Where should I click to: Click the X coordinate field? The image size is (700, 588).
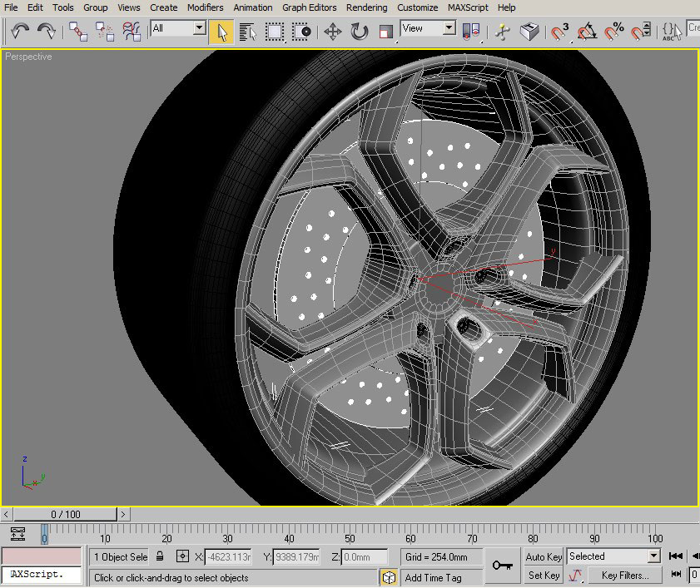tap(228, 556)
